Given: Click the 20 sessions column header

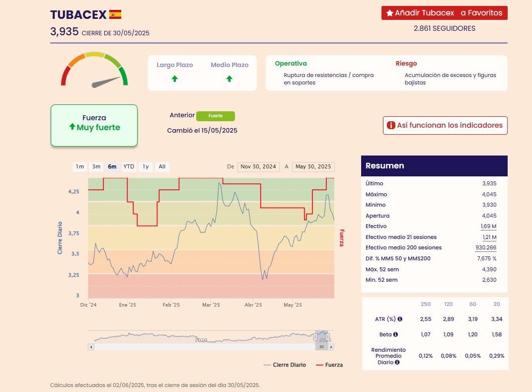Looking at the screenshot, I should click(x=497, y=304).
